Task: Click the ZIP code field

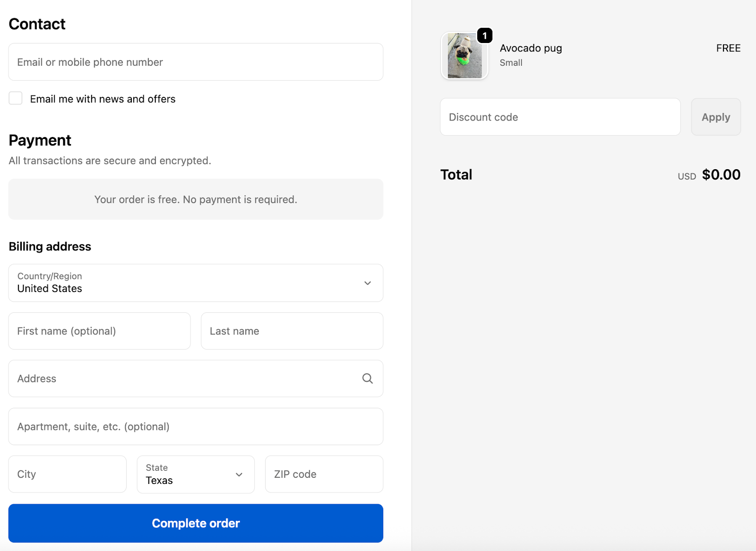Action: [x=324, y=474]
